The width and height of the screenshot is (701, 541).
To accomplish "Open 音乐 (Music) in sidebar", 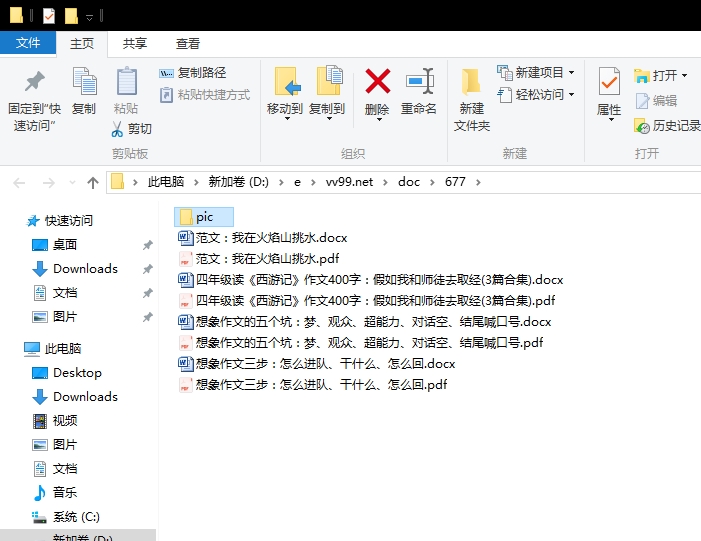I will point(55,493).
